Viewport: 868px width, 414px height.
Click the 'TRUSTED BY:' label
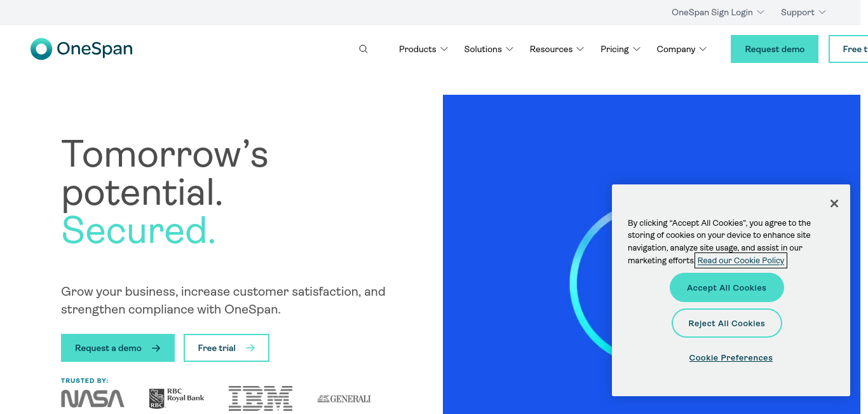click(85, 381)
